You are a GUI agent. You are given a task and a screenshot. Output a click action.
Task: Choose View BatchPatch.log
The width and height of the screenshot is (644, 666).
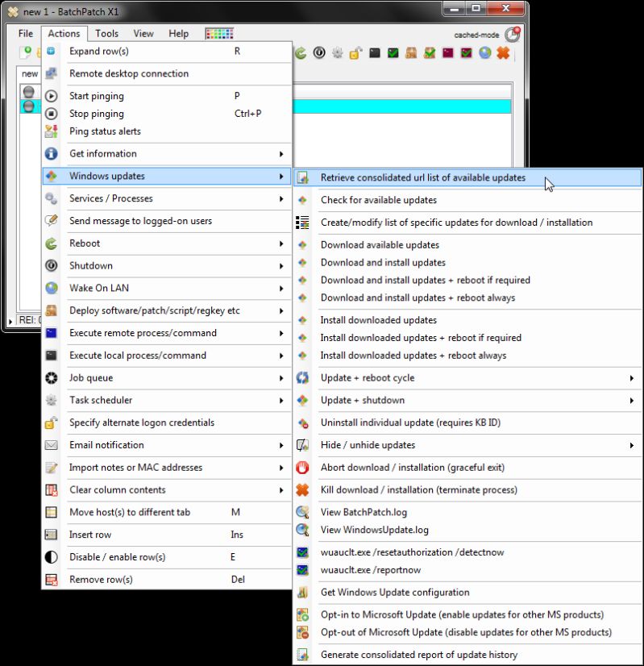click(467, 512)
